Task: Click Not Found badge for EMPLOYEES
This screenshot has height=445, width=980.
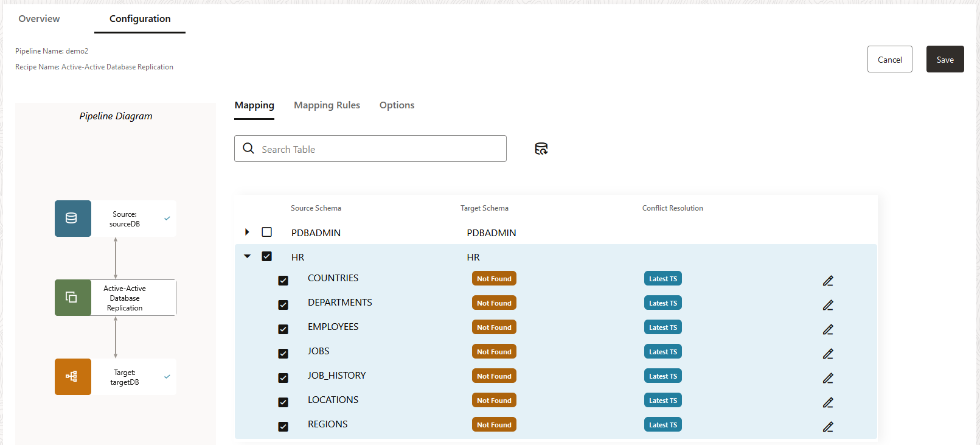Action: click(x=494, y=327)
